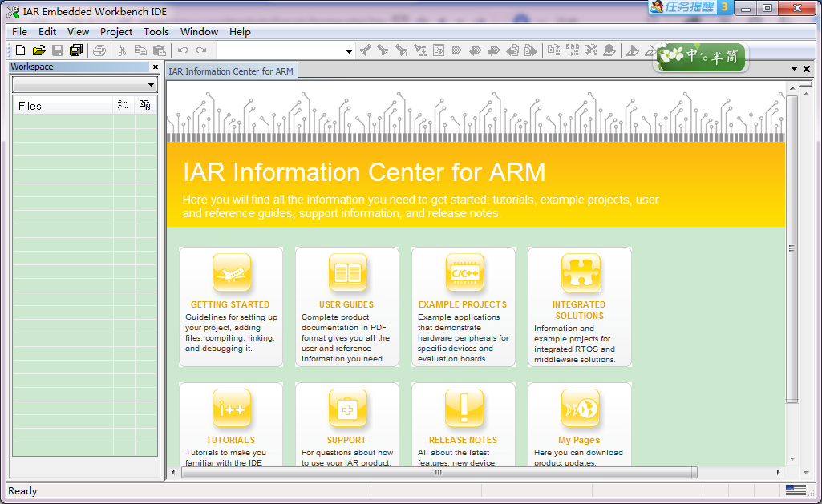Click the Files column header

tap(63, 105)
